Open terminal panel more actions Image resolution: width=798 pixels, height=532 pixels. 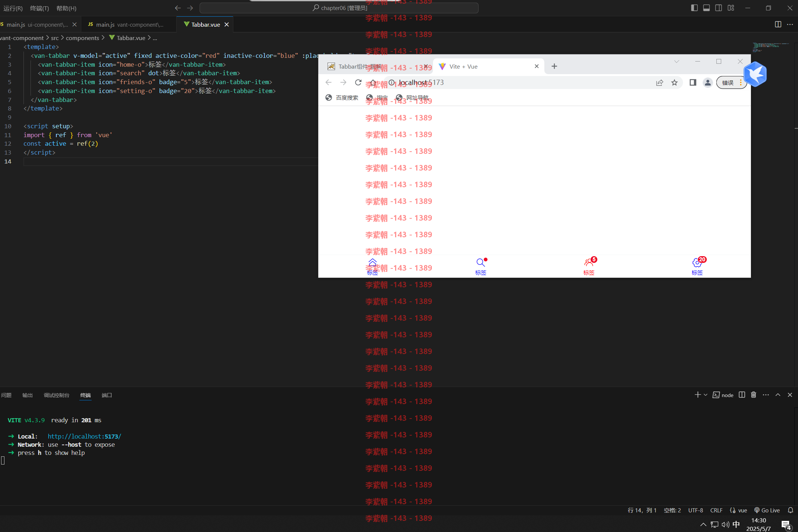point(766,395)
